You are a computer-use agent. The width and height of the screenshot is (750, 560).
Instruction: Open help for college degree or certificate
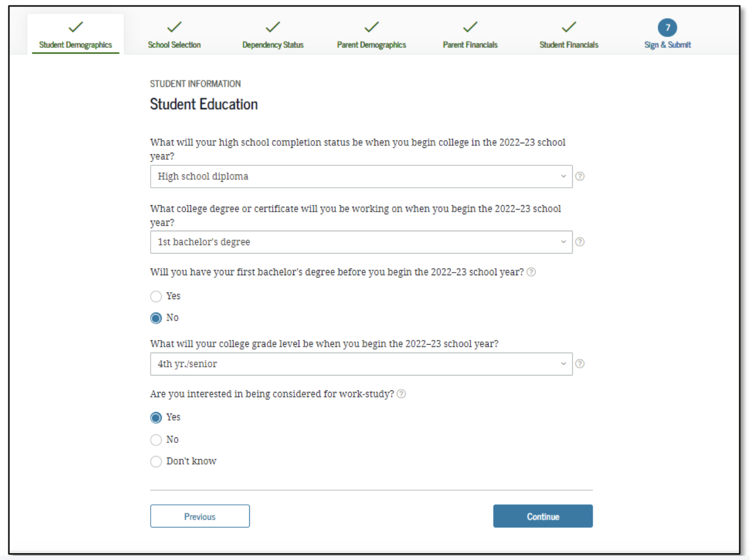[x=580, y=242]
